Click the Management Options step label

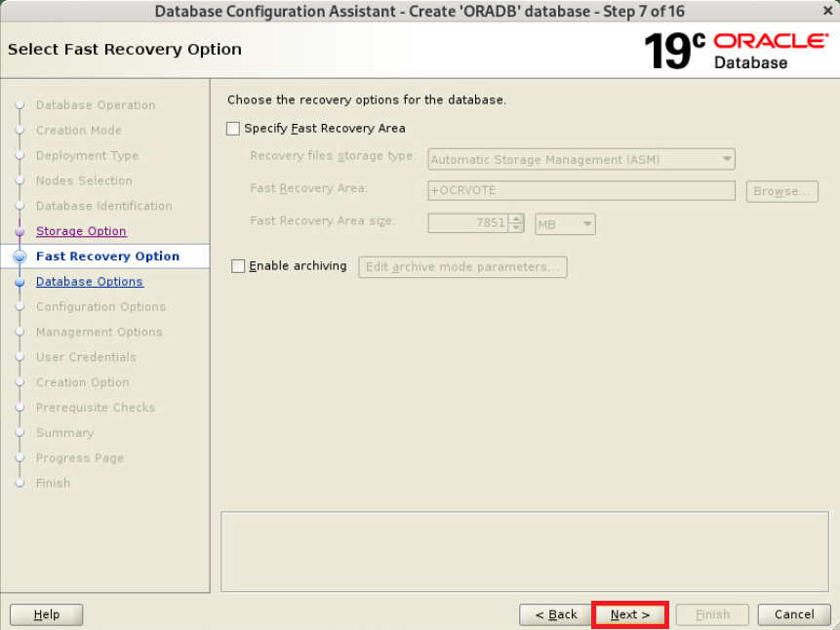(100, 332)
